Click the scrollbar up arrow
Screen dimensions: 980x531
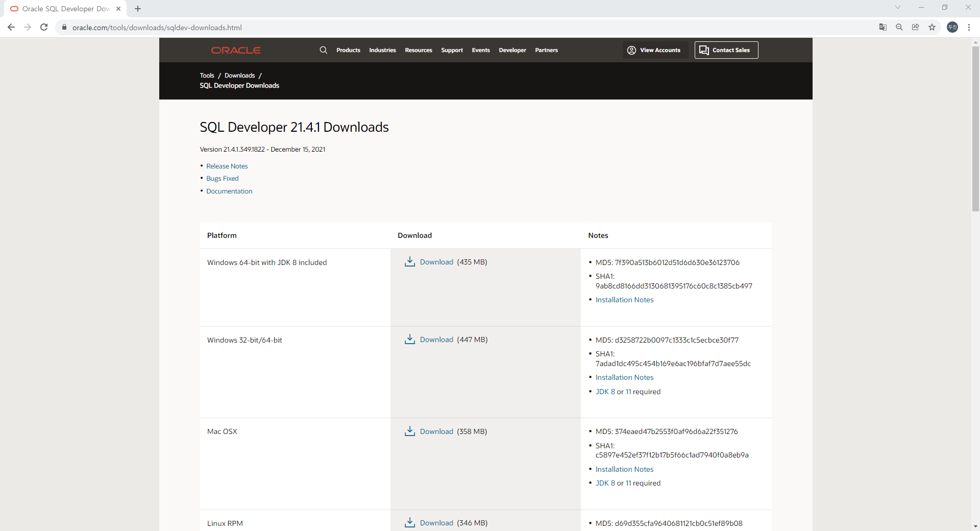(x=975, y=42)
